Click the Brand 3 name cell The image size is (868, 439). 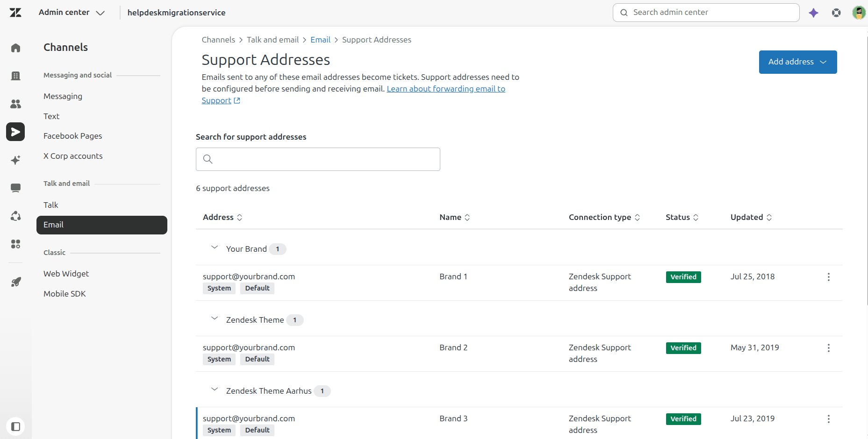pyautogui.click(x=453, y=418)
